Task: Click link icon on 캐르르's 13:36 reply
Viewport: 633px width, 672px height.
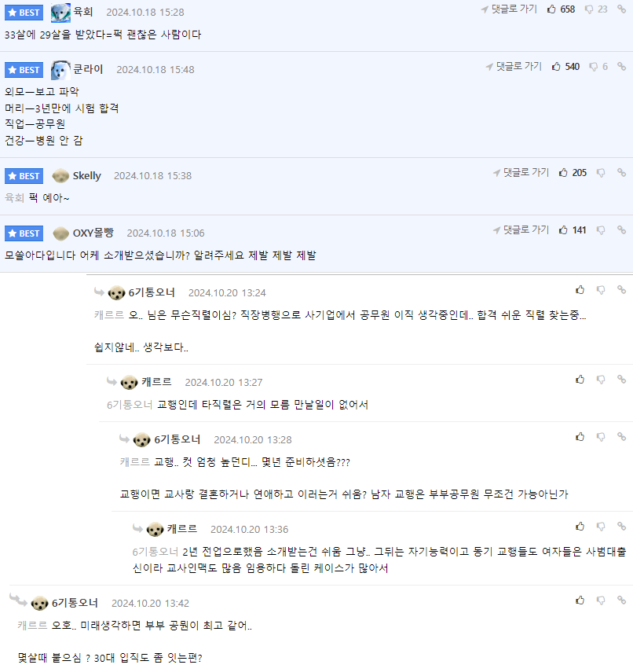Action: click(x=621, y=527)
